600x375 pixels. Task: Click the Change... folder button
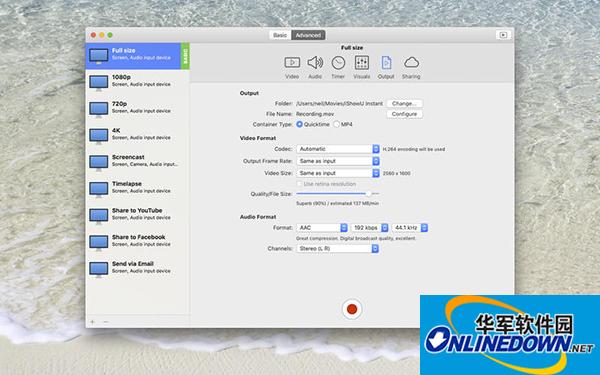[404, 104]
